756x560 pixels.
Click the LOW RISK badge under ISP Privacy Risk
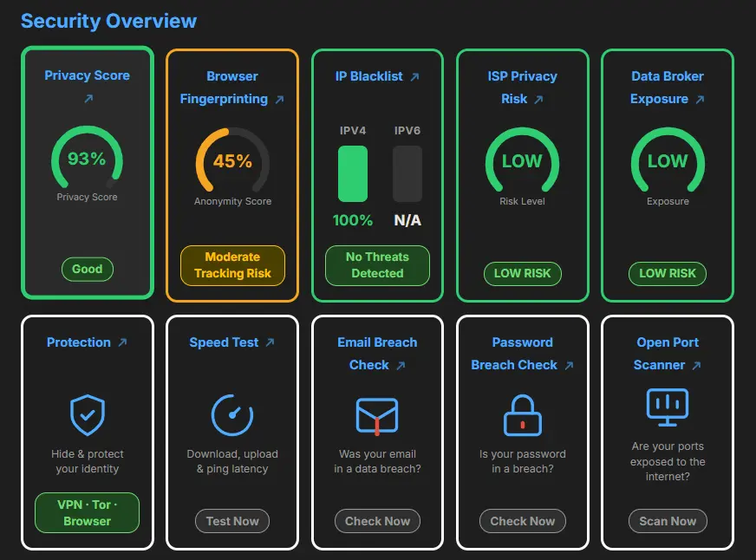[523, 273]
